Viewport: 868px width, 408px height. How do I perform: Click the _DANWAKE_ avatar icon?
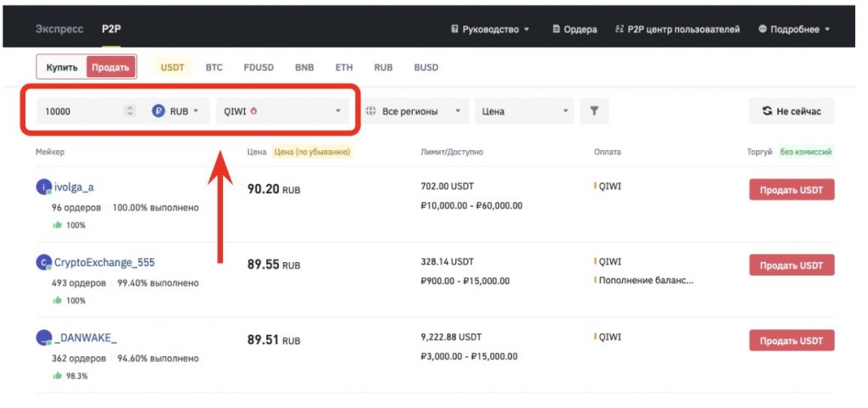(44, 338)
